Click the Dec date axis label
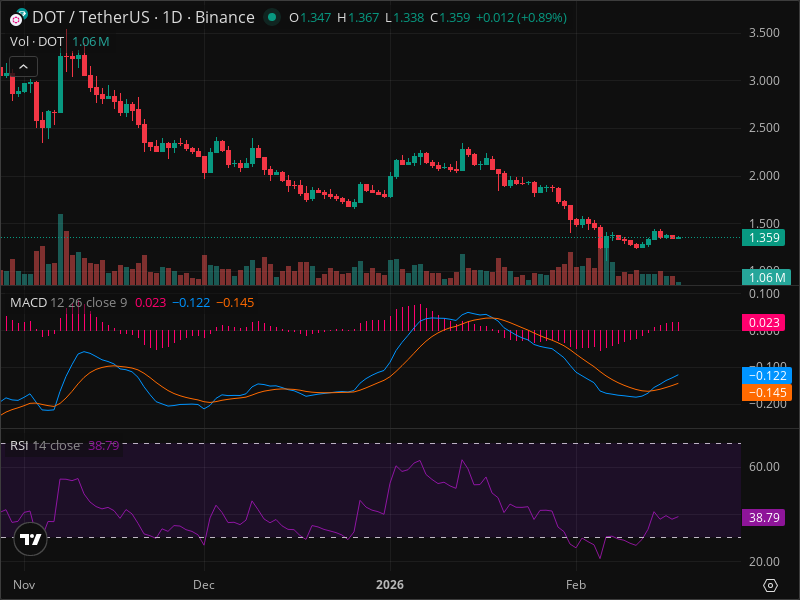 [x=204, y=585]
